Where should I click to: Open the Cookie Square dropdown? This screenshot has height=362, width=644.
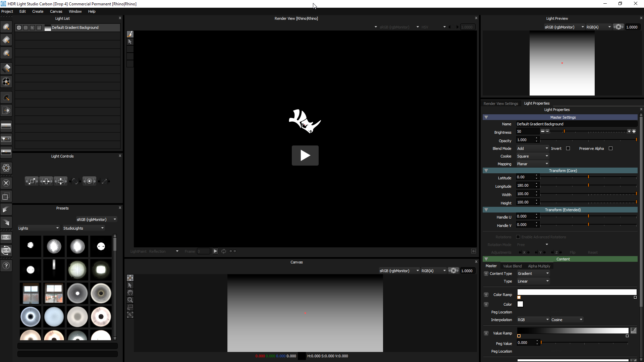532,156
